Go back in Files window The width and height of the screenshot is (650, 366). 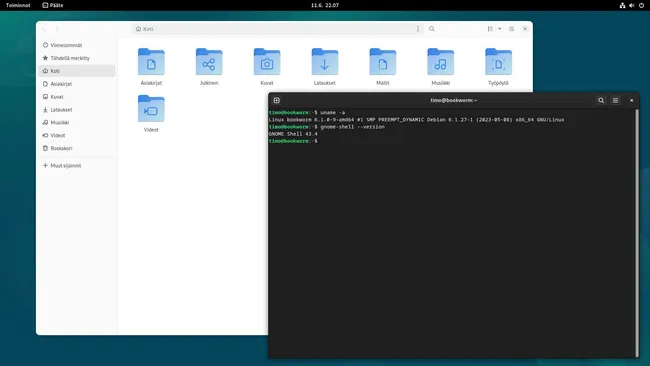pos(44,29)
